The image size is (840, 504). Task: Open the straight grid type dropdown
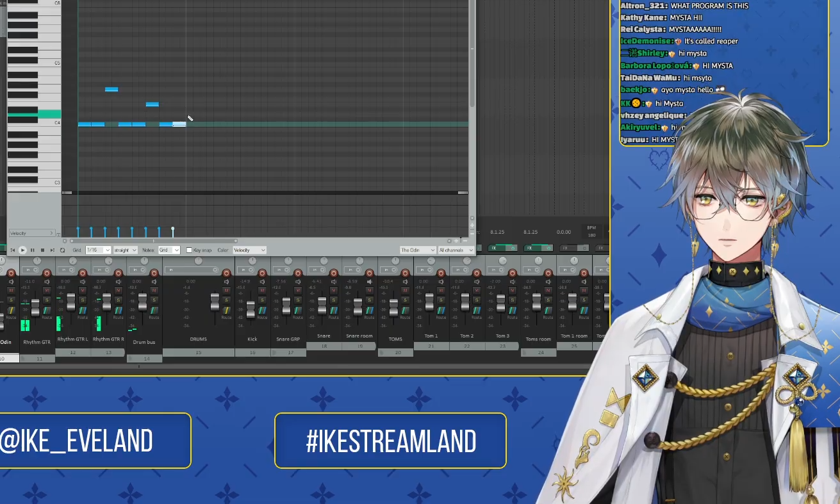coord(125,250)
